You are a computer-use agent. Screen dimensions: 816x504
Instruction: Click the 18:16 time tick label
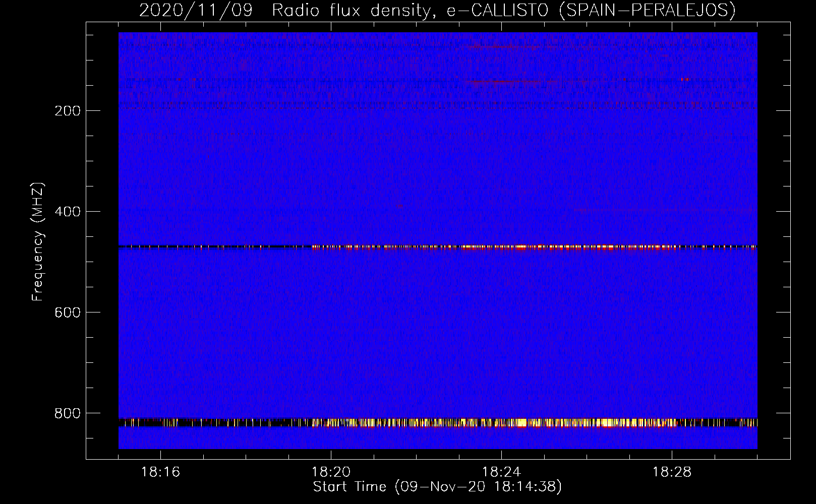(x=160, y=472)
